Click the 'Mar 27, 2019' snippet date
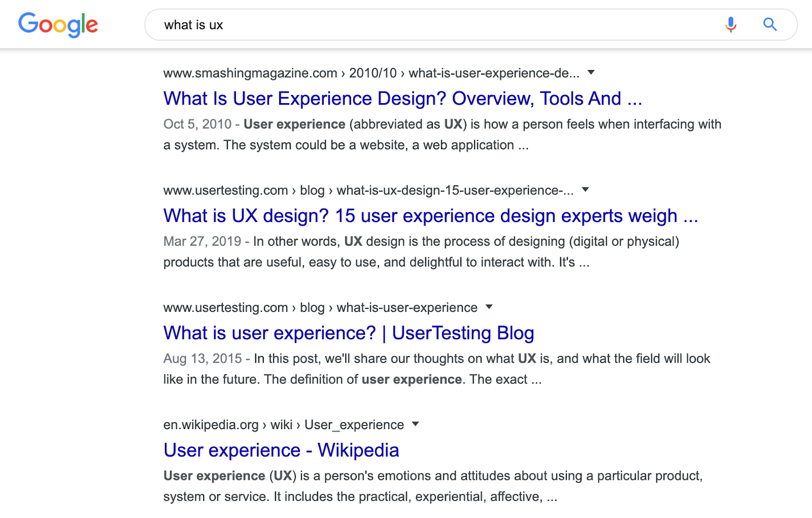 pyautogui.click(x=202, y=241)
